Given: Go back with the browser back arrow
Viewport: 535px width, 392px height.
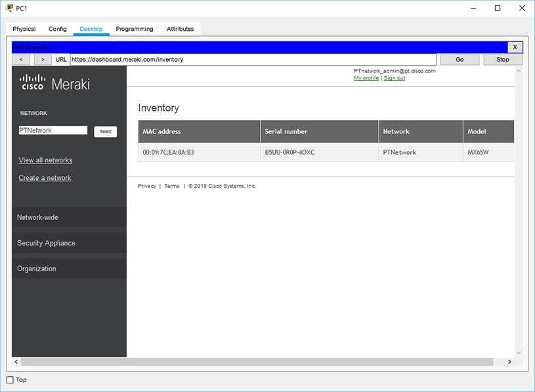Looking at the screenshot, I should coord(21,59).
